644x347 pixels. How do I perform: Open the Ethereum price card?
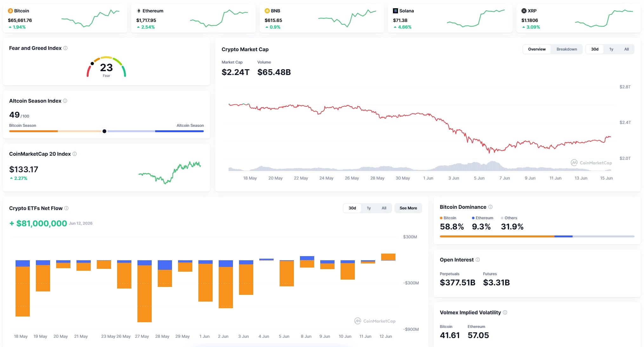(193, 18)
